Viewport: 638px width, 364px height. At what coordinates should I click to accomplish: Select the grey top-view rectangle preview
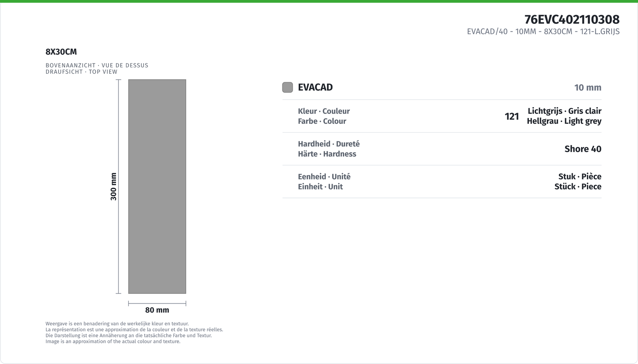pos(157,186)
